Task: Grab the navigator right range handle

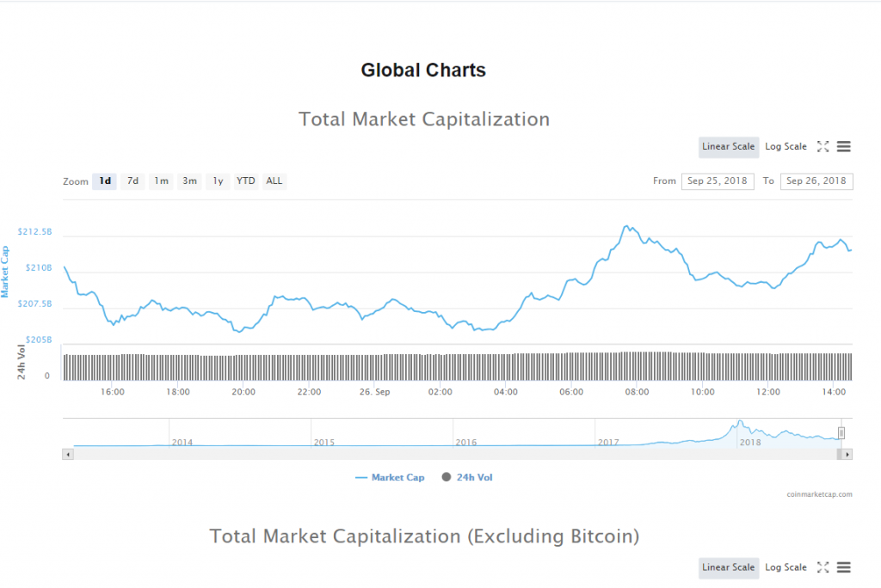Action: point(841,433)
